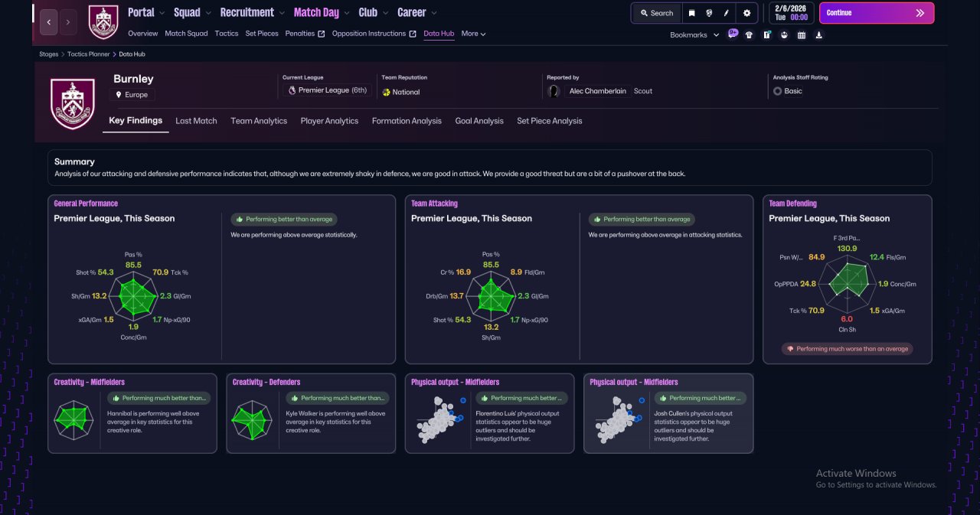Go to Match Squad submenu item
Image resolution: width=980 pixels, height=515 pixels.
pos(186,34)
